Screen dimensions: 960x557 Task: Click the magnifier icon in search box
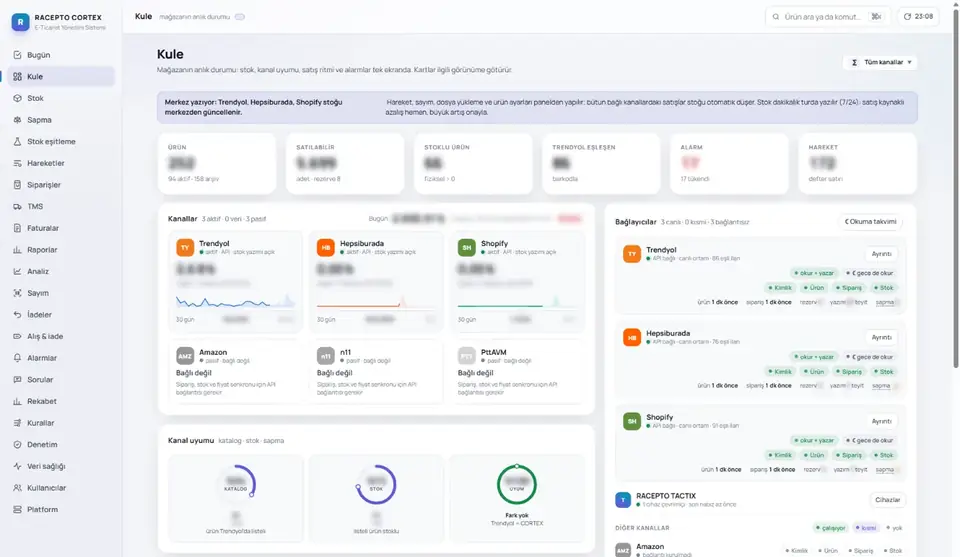click(776, 17)
